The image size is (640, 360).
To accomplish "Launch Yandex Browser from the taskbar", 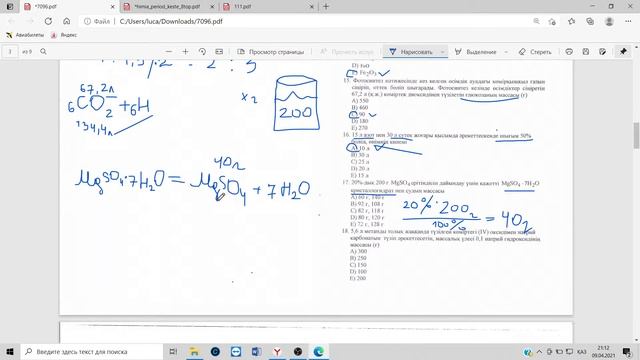I will [277, 351].
